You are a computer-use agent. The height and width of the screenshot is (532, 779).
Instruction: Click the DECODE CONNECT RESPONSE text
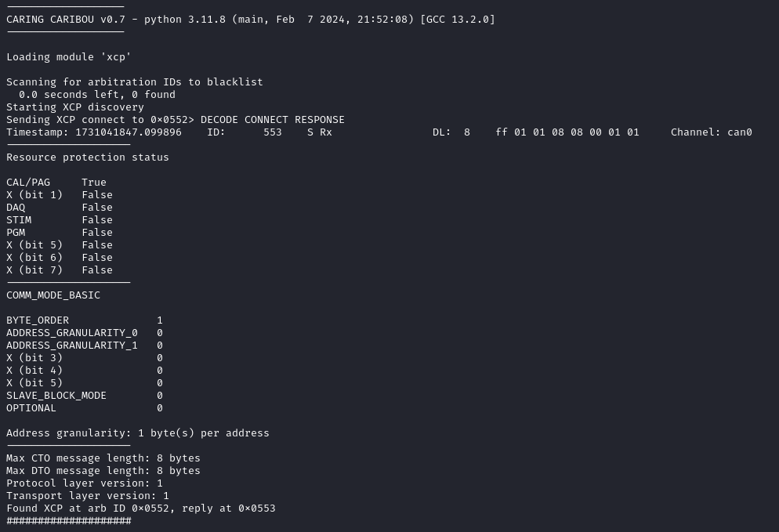273,119
